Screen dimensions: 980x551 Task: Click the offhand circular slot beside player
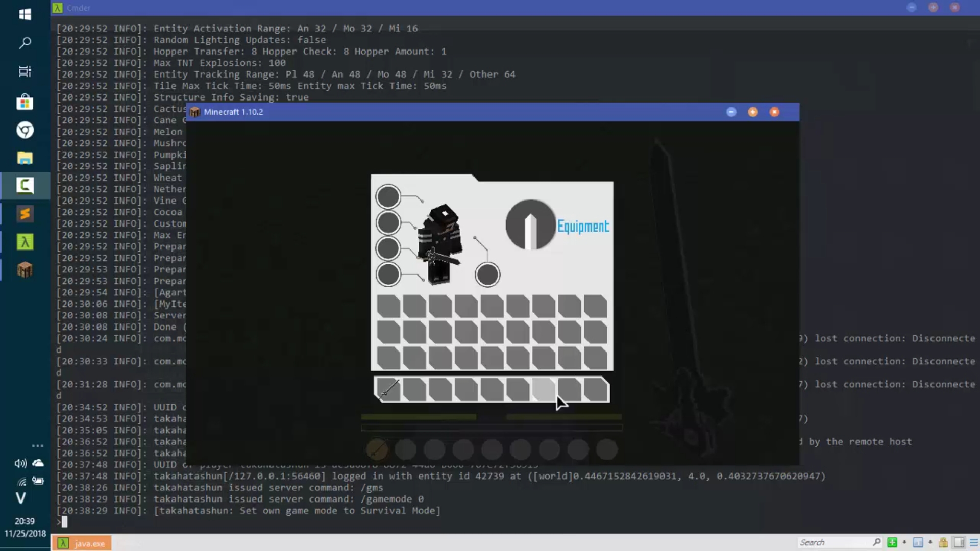click(487, 274)
